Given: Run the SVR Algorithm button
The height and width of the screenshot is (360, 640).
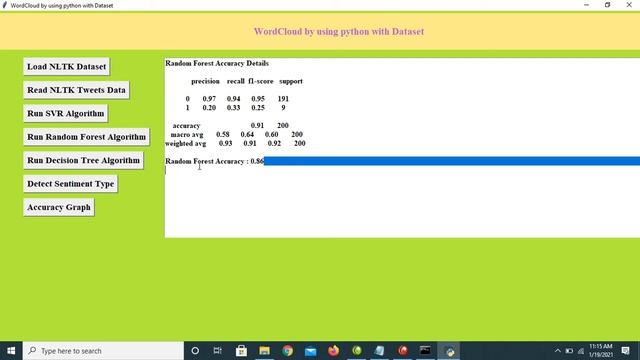Looking at the screenshot, I should coord(66,113).
